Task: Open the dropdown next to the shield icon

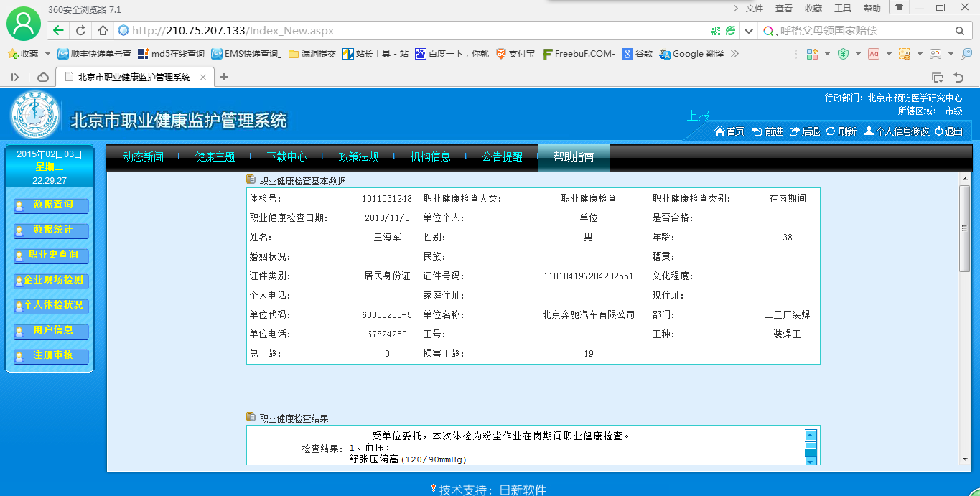Action: (x=858, y=54)
